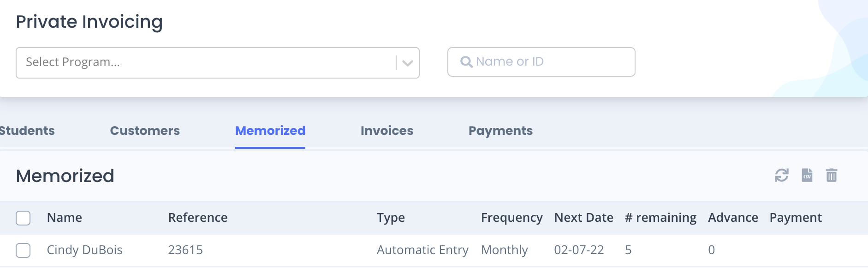Click reference number 23615
The image size is (868, 268).
click(185, 250)
